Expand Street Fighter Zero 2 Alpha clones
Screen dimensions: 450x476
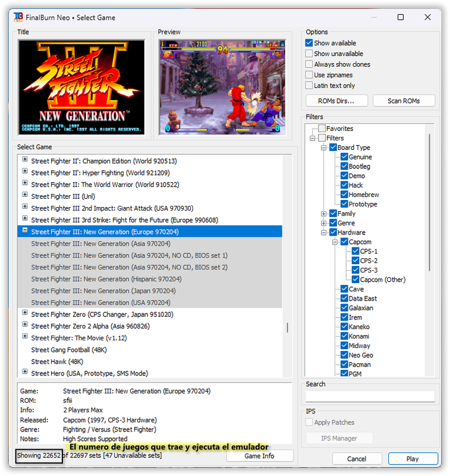[25, 324]
